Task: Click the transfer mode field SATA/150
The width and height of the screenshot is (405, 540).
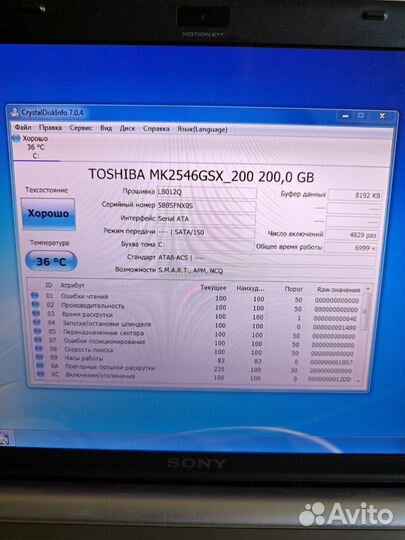Action: [206, 232]
